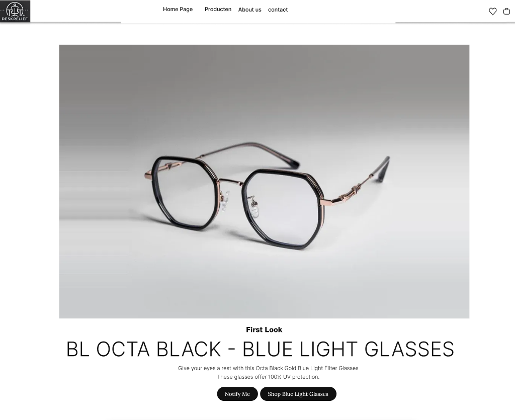Click the DeskRelief logo

(x=15, y=11)
